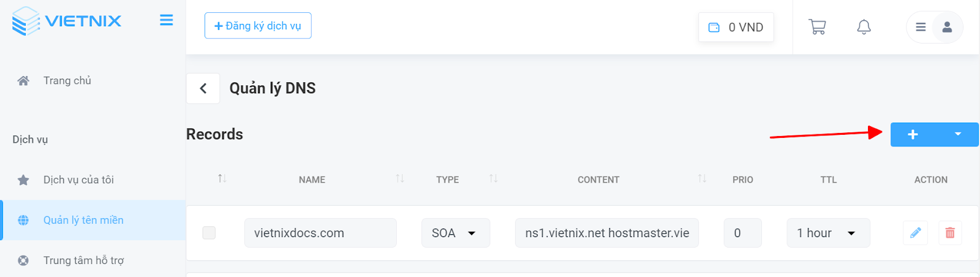Click the 0 VND wallet balance
This screenshot has width=980, height=277.
[736, 28]
